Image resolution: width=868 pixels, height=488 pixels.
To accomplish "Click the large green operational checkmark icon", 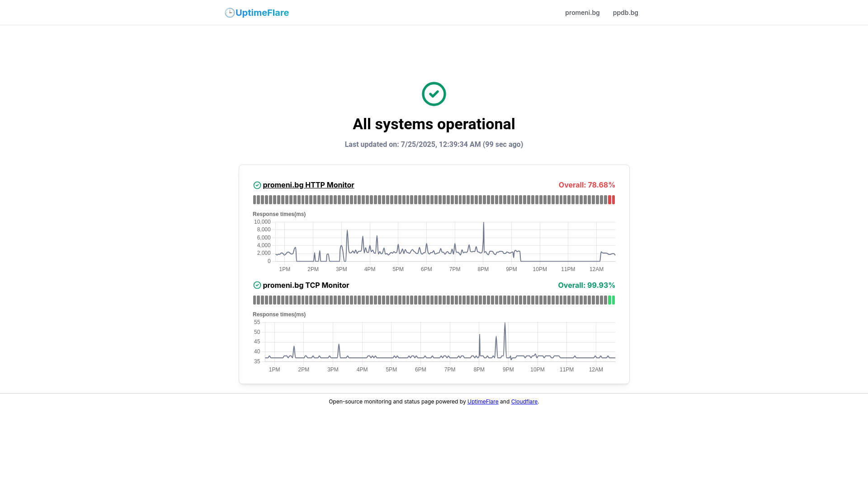I will [434, 94].
